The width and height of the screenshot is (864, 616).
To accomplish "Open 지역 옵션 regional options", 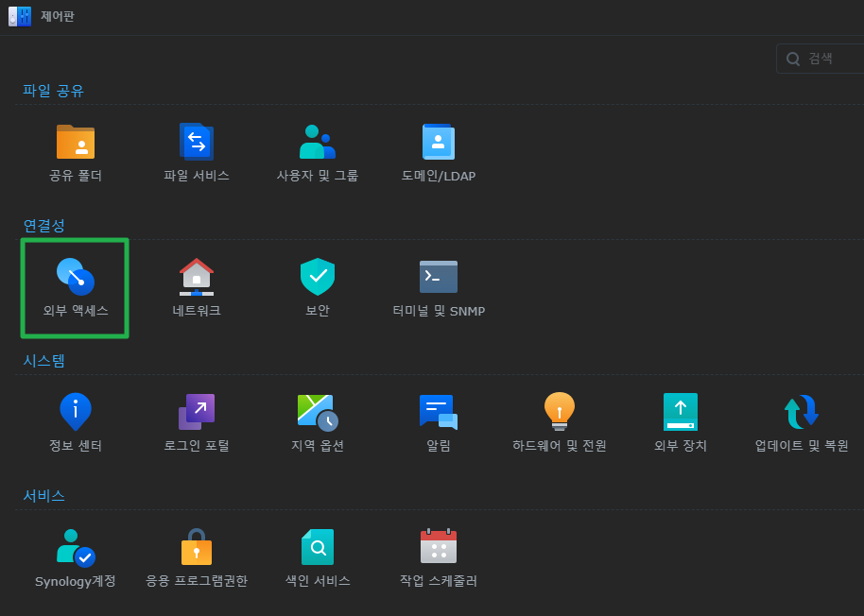I will (x=318, y=413).
